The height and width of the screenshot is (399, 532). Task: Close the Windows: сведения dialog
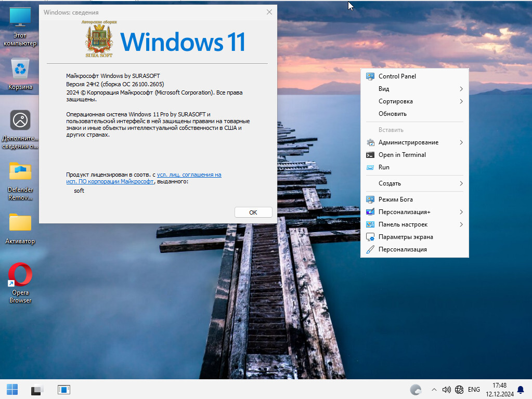(x=269, y=12)
